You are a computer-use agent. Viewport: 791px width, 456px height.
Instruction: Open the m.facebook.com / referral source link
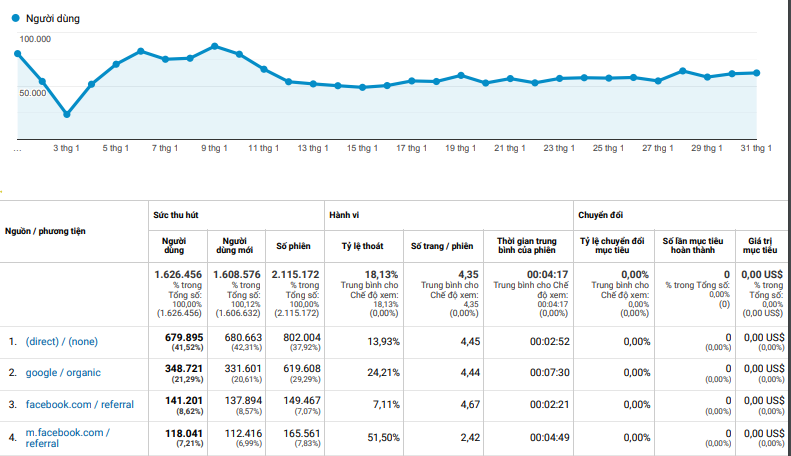(x=68, y=438)
